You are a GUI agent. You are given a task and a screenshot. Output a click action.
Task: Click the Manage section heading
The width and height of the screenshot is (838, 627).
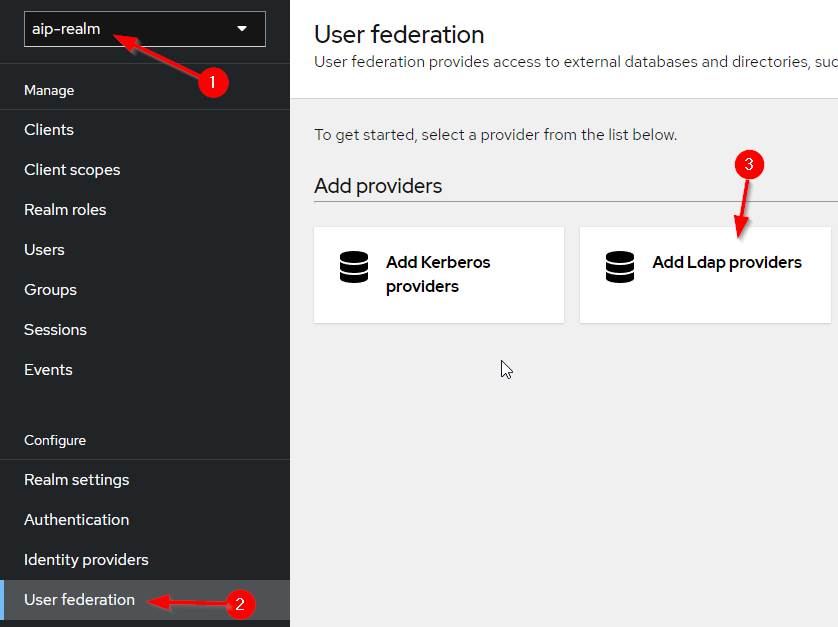[x=49, y=90]
